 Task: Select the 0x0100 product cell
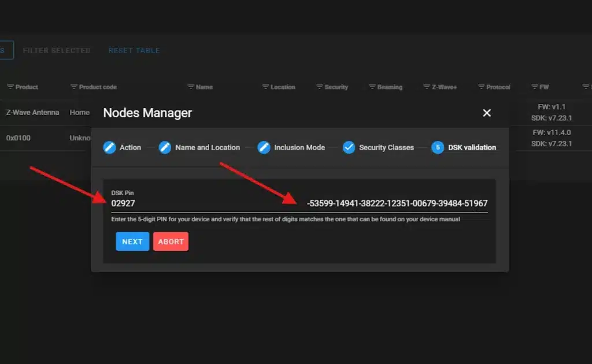[18, 138]
